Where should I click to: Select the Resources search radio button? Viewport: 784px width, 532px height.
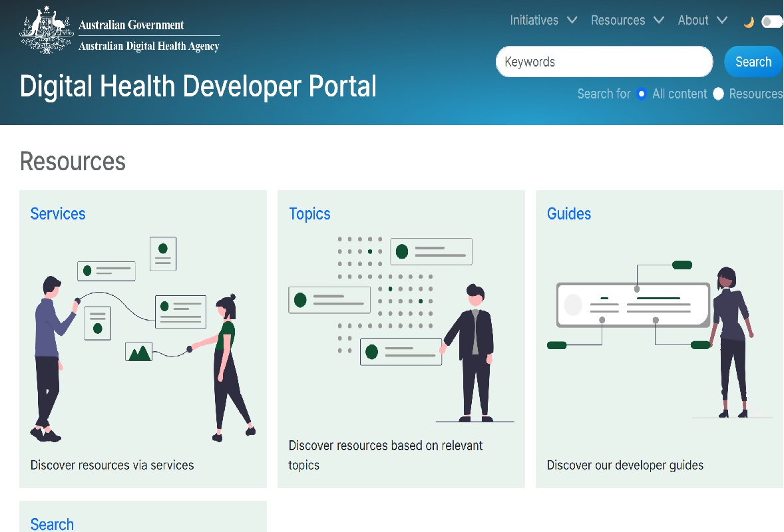pos(718,94)
